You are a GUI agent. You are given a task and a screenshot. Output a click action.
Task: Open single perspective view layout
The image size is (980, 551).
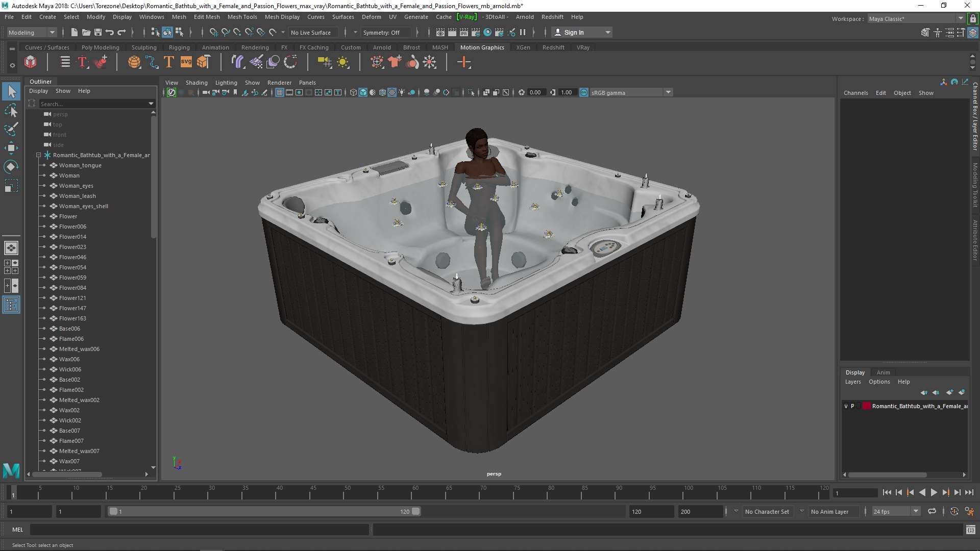point(11,248)
